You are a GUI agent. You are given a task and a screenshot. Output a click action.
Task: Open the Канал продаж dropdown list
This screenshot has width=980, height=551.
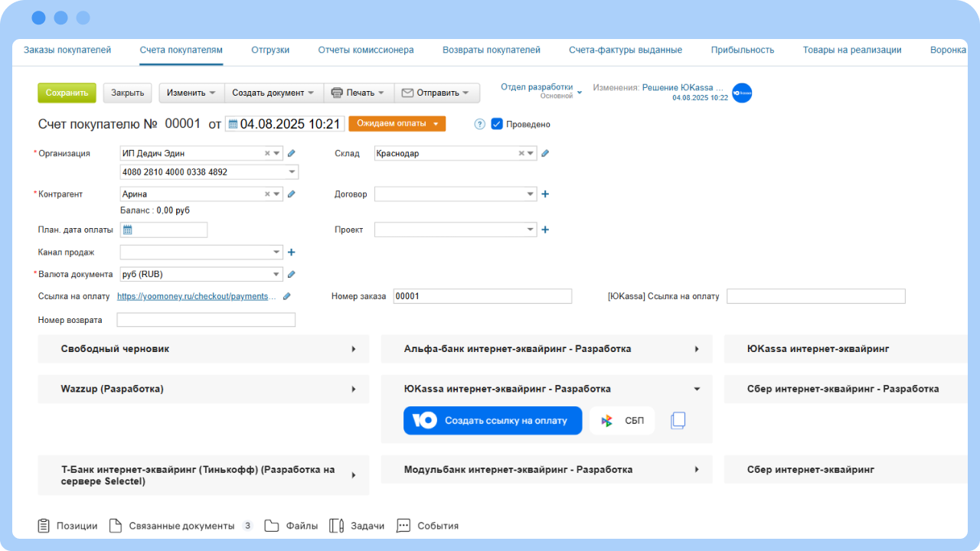pyautogui.click(x=277, y=253)
